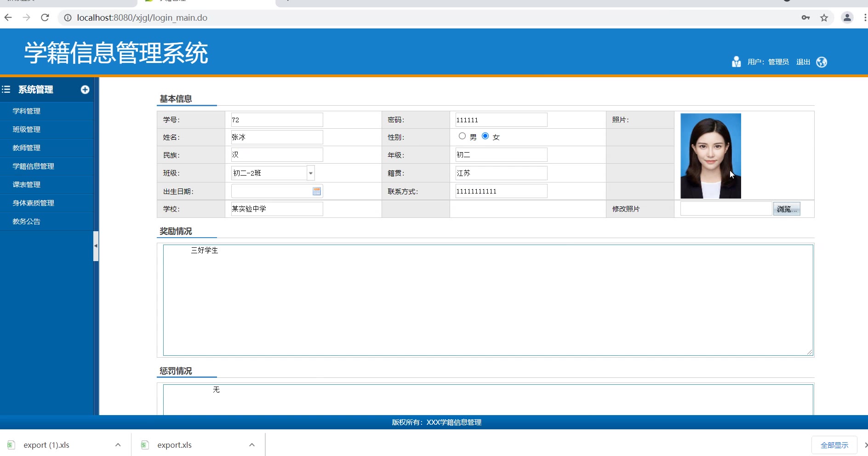Viewport: 868px width, 456px height.
Task: Click the user avatar icon in header
Action: (736, 62)
